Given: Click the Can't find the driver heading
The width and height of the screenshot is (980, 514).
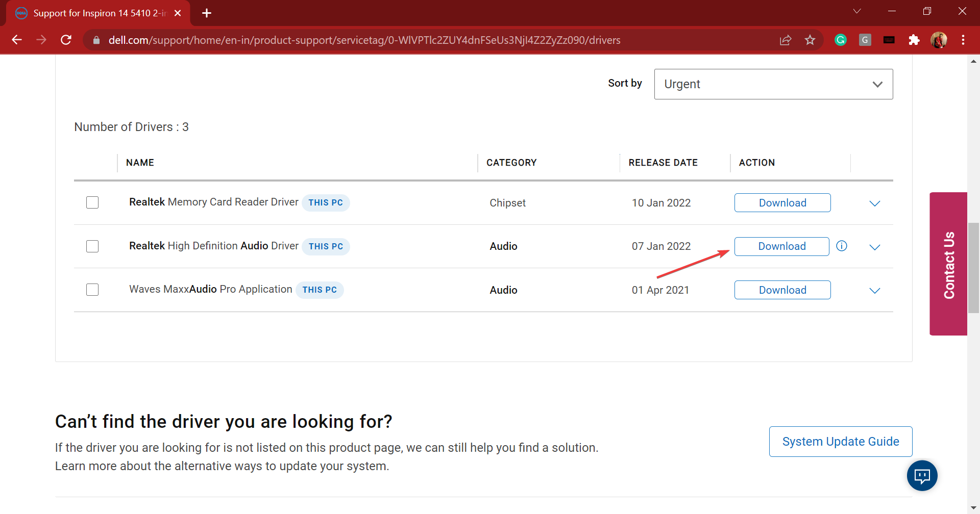Looking at the screenshot, I should click(x=224, y=422).
